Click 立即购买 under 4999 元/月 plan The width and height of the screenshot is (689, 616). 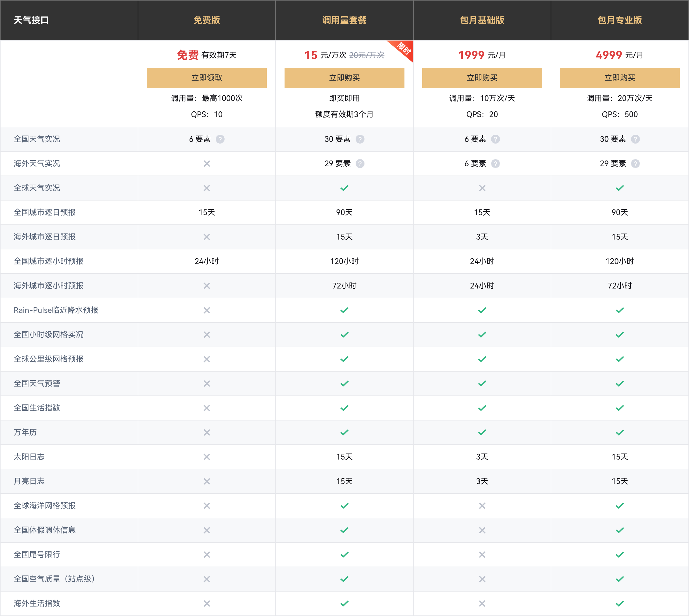[x=620, y=78]
